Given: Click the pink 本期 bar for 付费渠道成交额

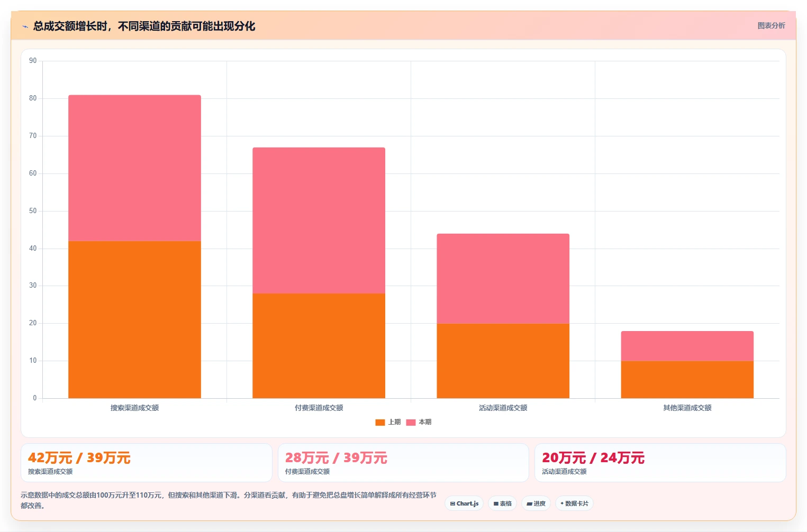Looking at the screenshot, I should tap(319, 221).
